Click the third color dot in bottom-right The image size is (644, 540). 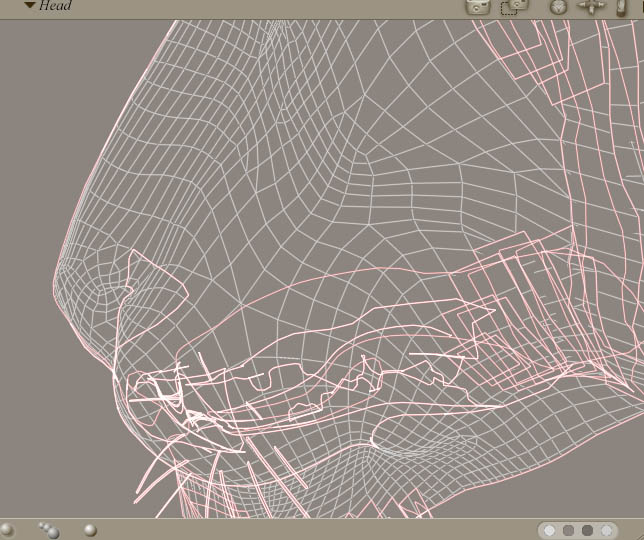[x=588, y=530]
